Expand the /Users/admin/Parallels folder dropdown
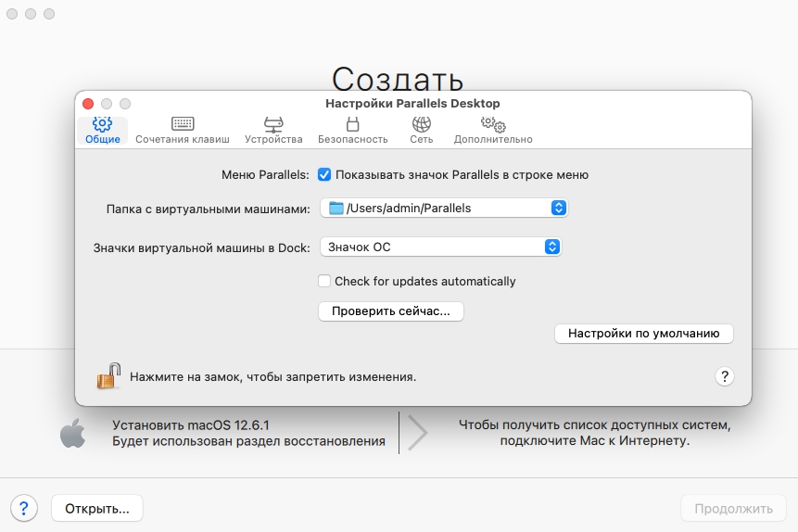 tap(558, 208)
